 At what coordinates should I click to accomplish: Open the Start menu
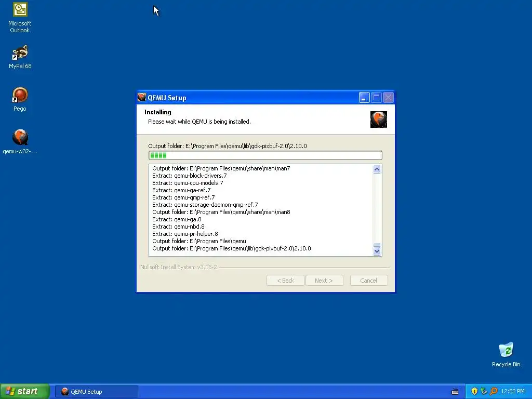coord(24,391)
